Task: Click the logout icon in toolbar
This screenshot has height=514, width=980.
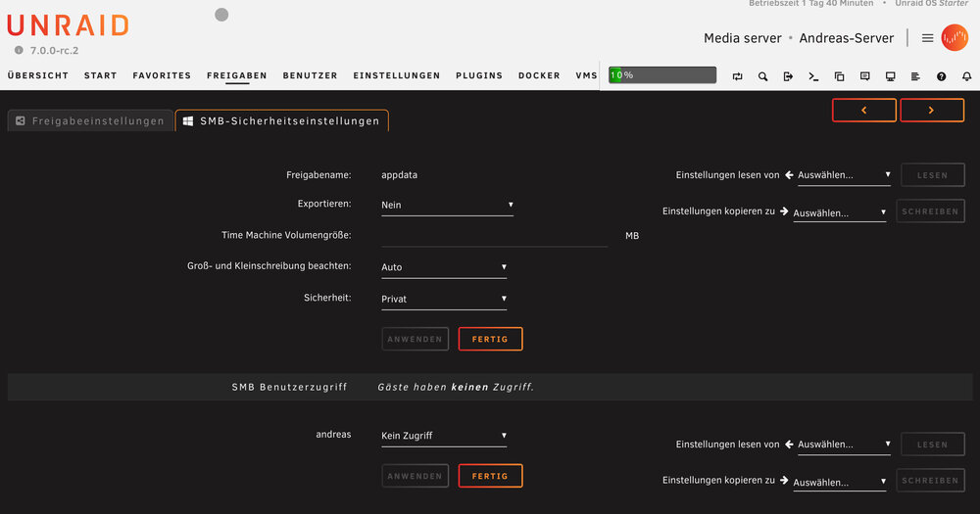Action: (788, 76)
